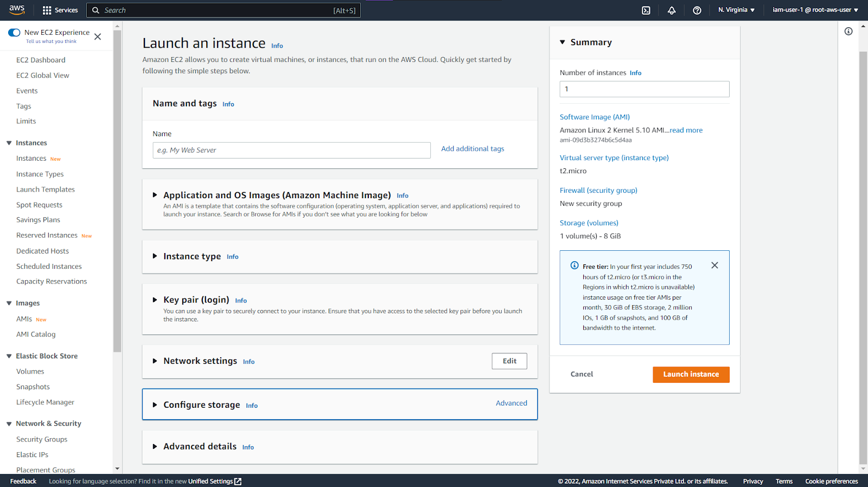Expand the Instance type section
Image resolution: width=868 pixels, height=487 pixels.
155,256
